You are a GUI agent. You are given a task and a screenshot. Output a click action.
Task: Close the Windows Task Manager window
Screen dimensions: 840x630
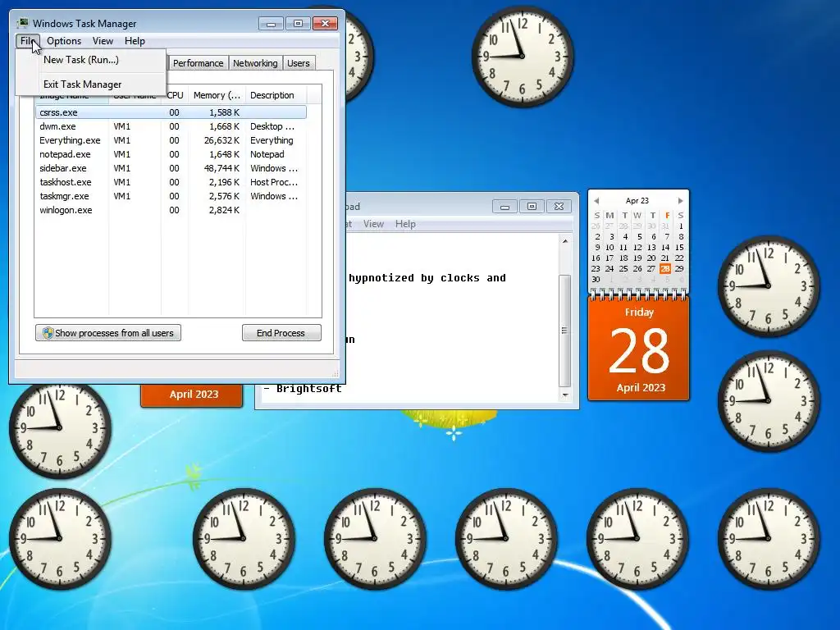pos(325,24)
